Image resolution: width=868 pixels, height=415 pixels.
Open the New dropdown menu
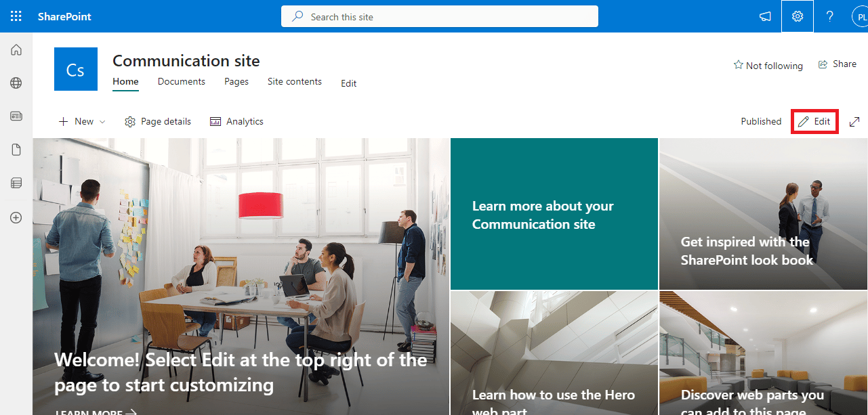pos(82,121)
